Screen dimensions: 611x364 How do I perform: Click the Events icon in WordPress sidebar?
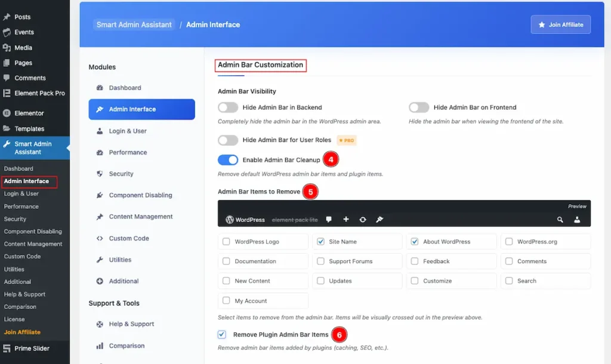(x=7, y=32)
